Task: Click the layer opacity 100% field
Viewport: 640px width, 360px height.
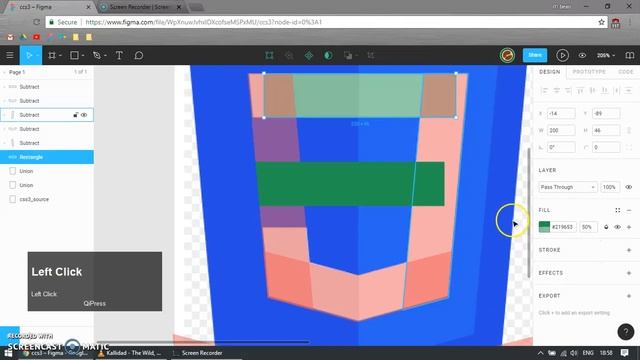Action: click(610, 187)
